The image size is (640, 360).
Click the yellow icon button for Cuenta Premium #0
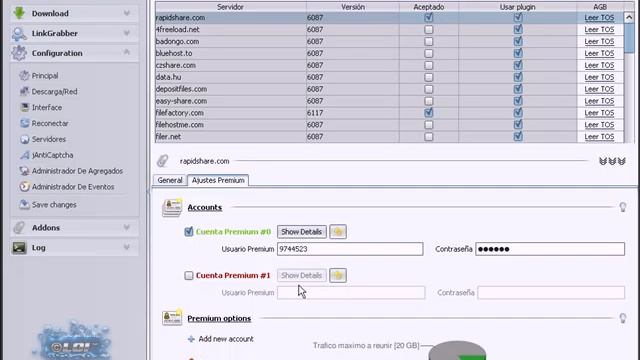pyautogui.click(x=338, y=232)
